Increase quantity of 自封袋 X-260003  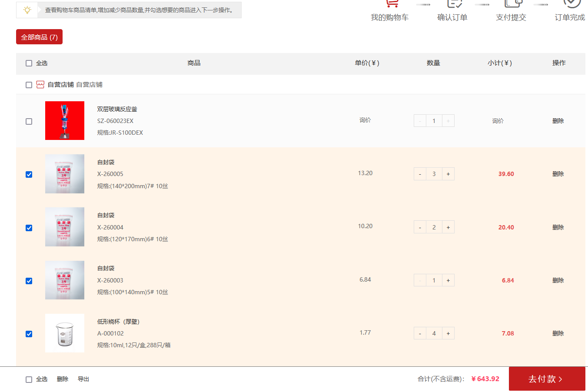point(448,280)
